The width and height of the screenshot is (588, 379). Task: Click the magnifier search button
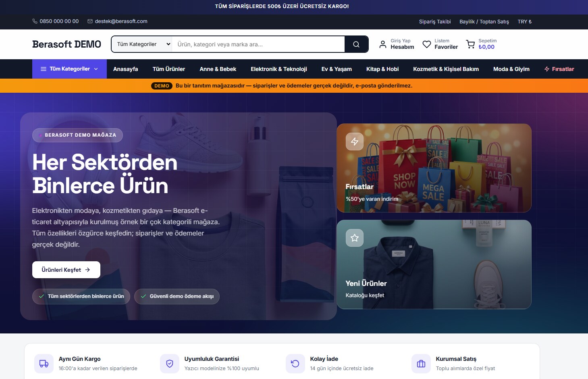click(x=356, y=44)
